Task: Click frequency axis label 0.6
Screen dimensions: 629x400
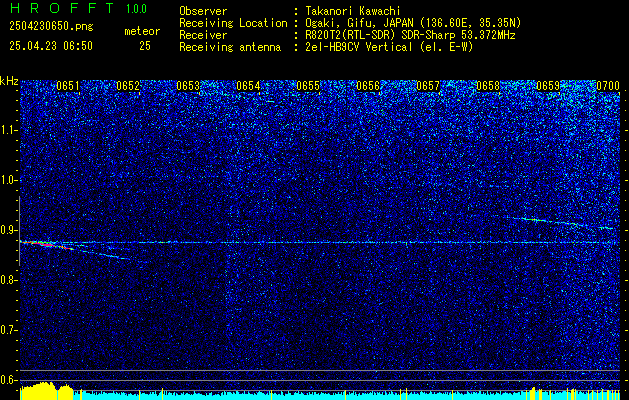Action: 9,380
